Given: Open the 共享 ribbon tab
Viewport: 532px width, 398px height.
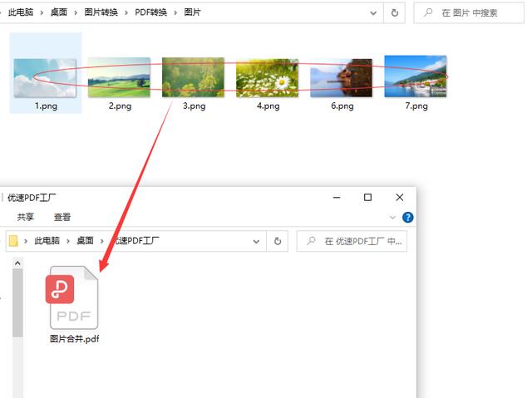Looking at the screenshot, I should [26, 217].
